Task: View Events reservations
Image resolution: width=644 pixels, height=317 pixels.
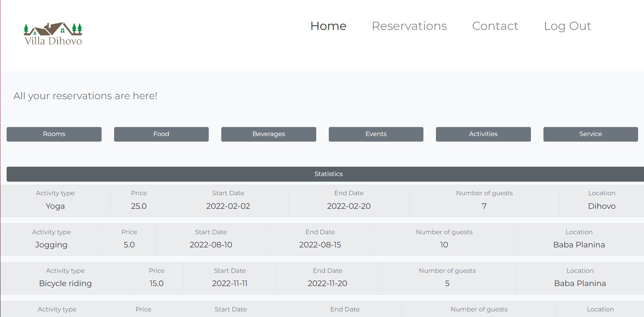Action: (376, 134)
